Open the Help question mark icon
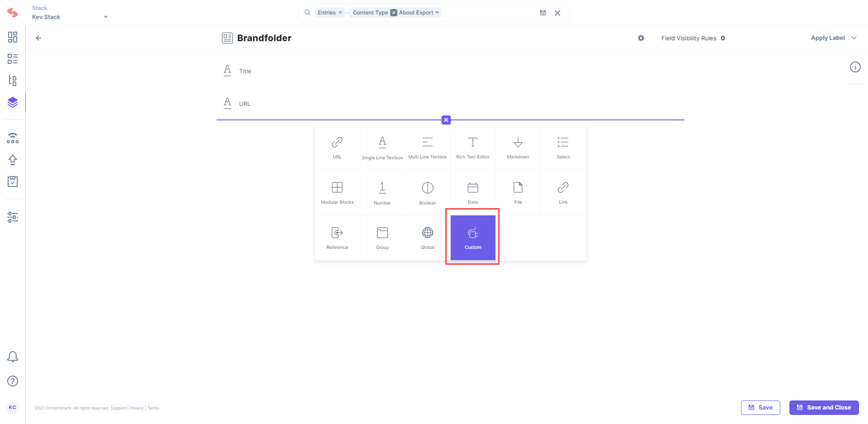Screen dimensions: 868x424 13,381
